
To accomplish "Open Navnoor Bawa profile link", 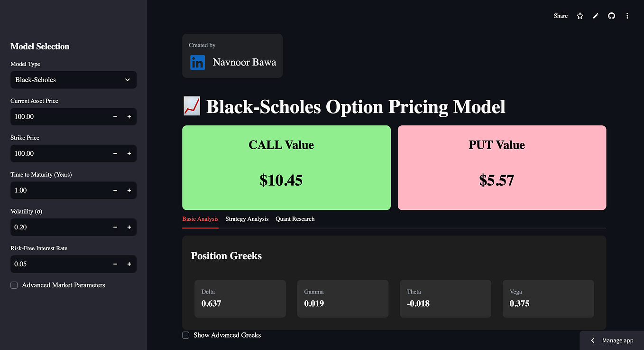I will (244, 62).
